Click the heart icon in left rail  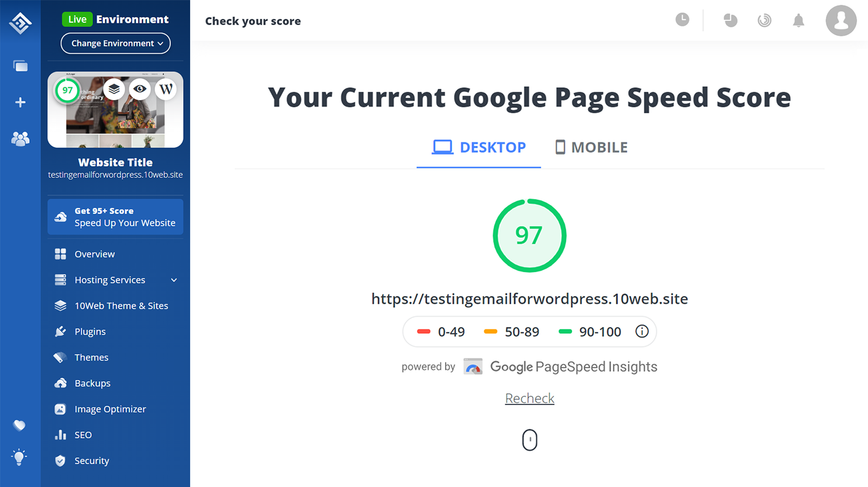19,425
